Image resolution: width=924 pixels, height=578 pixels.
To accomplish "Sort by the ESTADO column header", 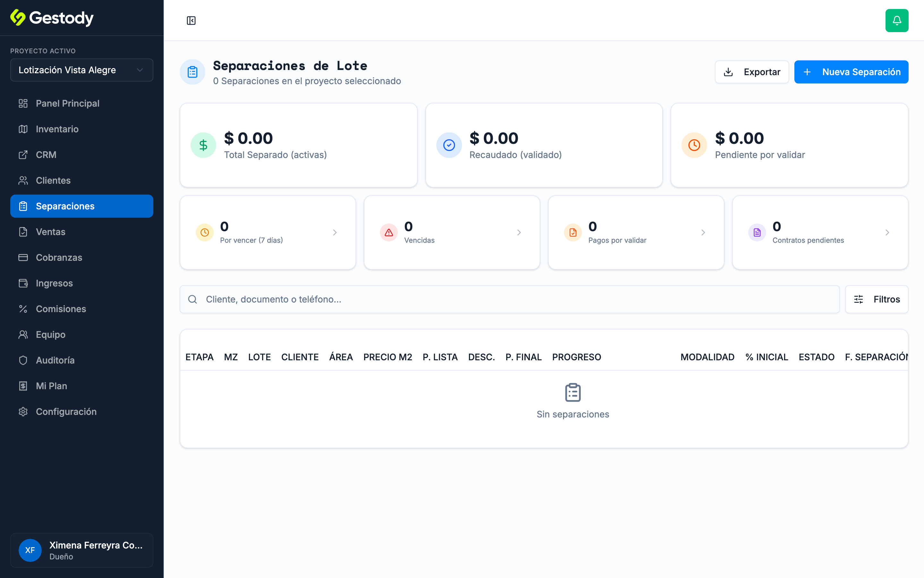I will pyautogui.click(x=816, y=357).
